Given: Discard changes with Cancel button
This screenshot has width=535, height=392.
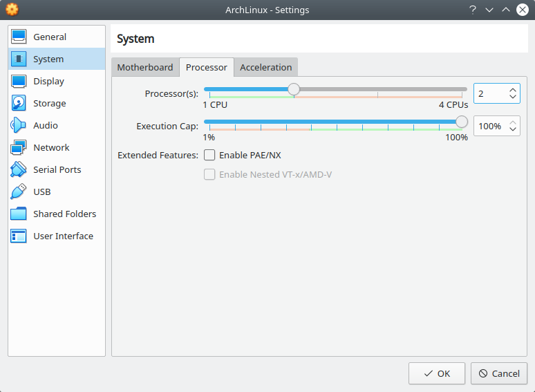Looking at the screenshot, I should (x=499, y=373).
